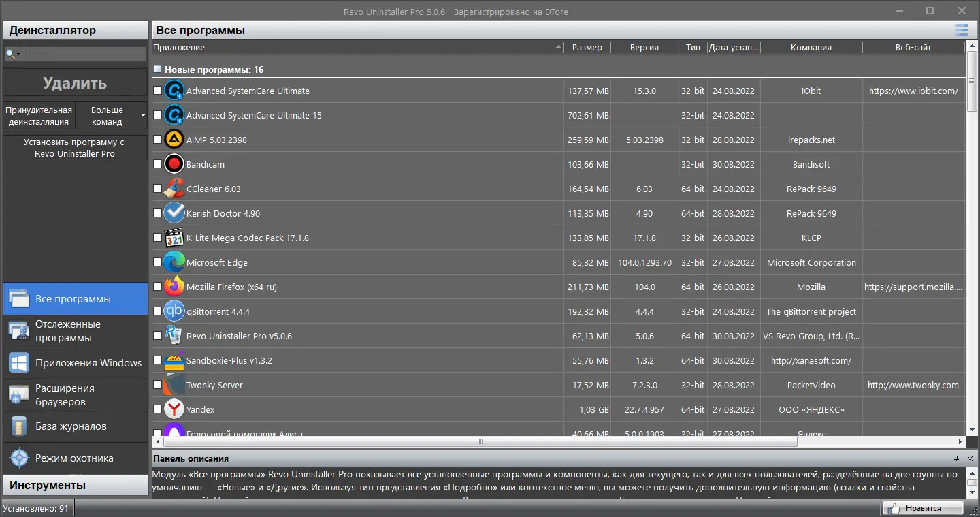Click the Revo Uninstaller Pro v5.0.6 row icon

coord(175,336)
